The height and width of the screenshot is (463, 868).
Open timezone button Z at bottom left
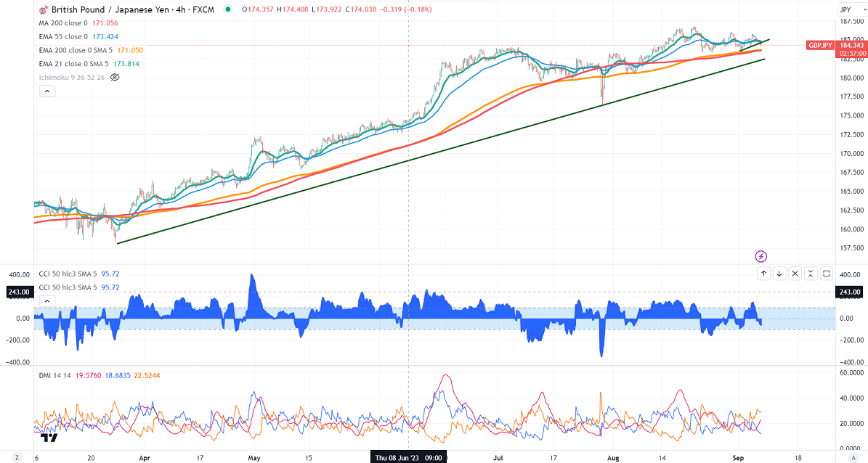pos(17,457)
